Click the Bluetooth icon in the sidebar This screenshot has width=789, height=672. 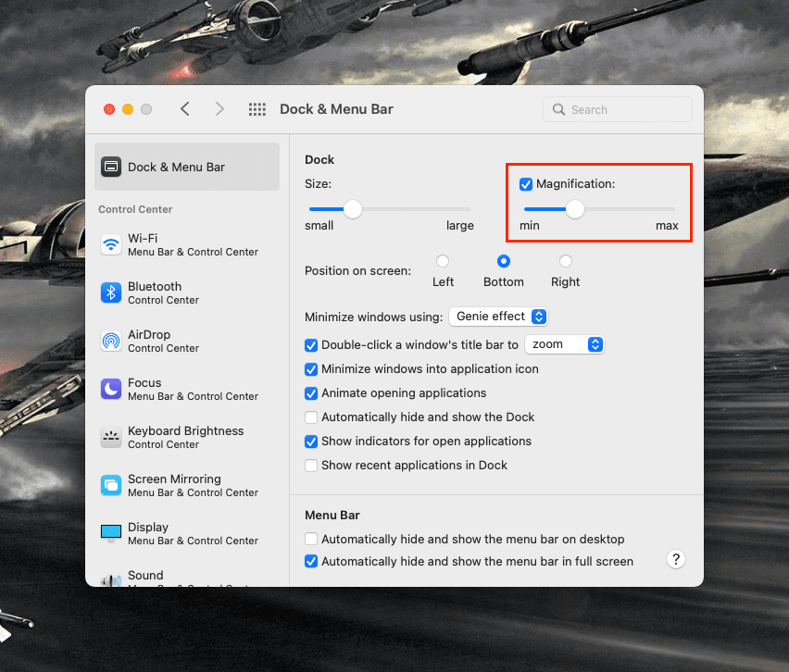click(x=111, y=292)
